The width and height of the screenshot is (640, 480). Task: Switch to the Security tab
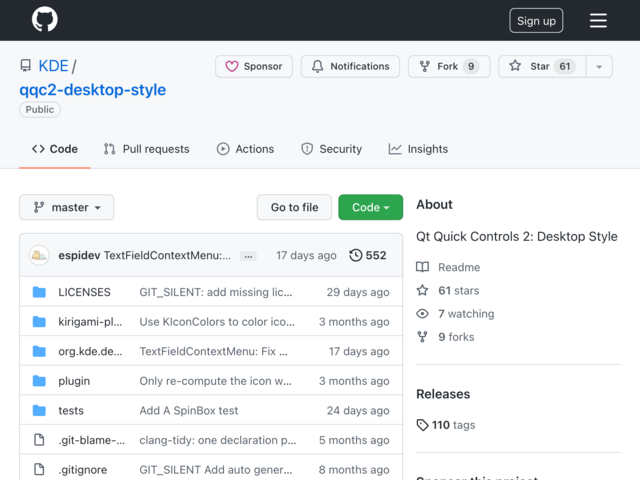click(x=331, y=149)
